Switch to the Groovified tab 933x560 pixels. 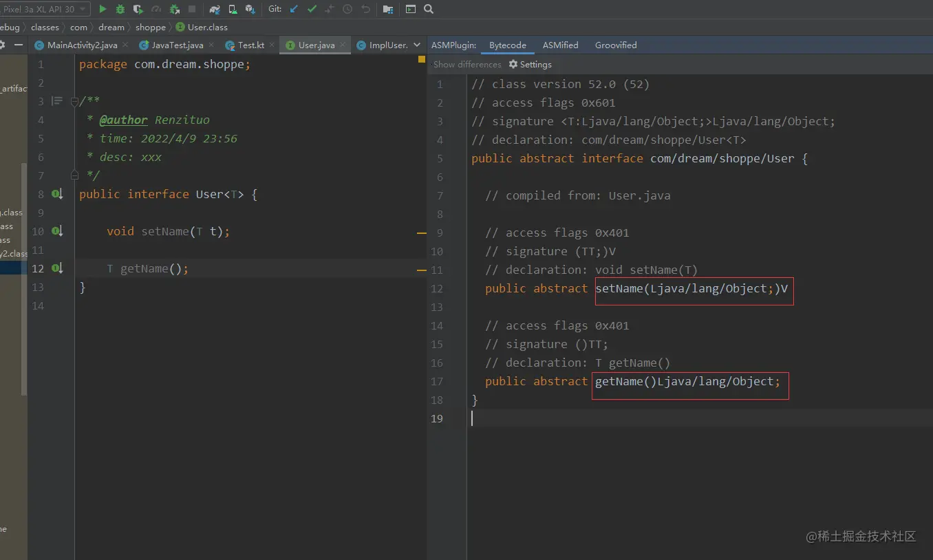coord(616,45)
